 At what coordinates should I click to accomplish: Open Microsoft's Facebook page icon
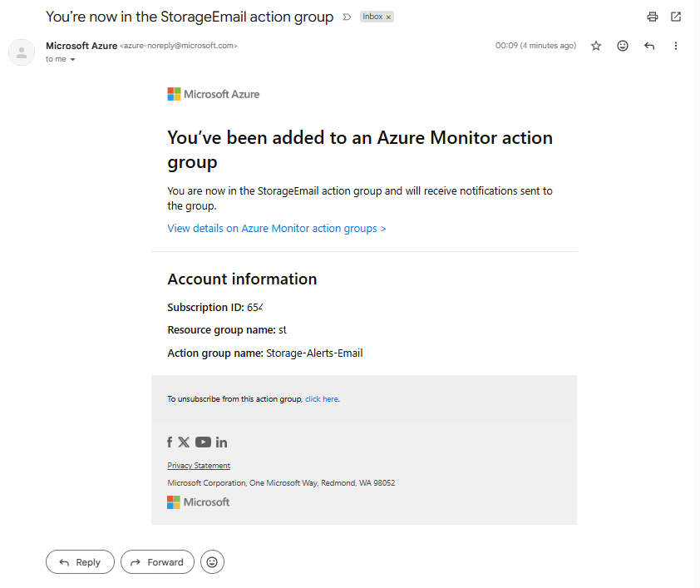pyautogui.click(x=170, y=442)
